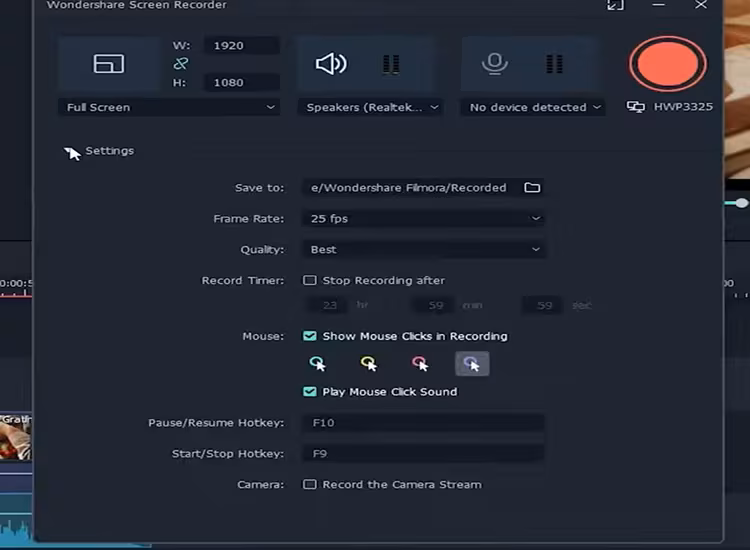Click the record timer seconds field
Viewport: 750px width, 550px height.
tap(544, 305)
